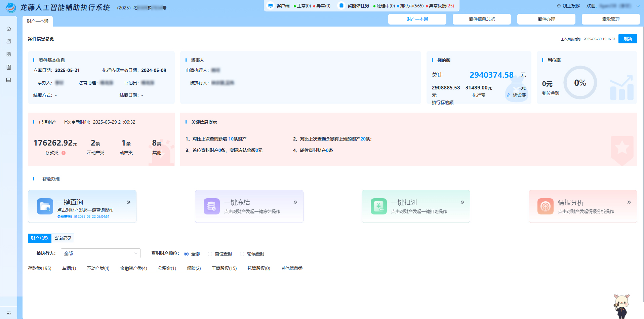The image size is (644, 319).
Task: Expand the user account menu chevron top right
Action: point(638,6)
